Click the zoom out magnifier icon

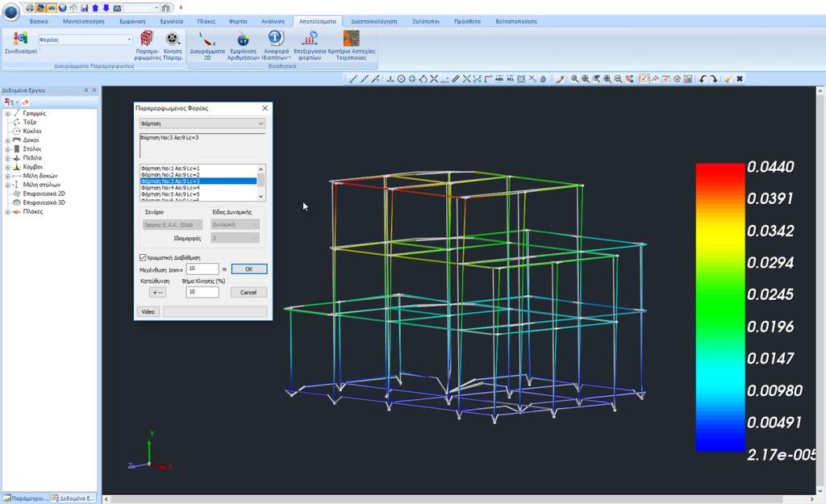point(618,79)
